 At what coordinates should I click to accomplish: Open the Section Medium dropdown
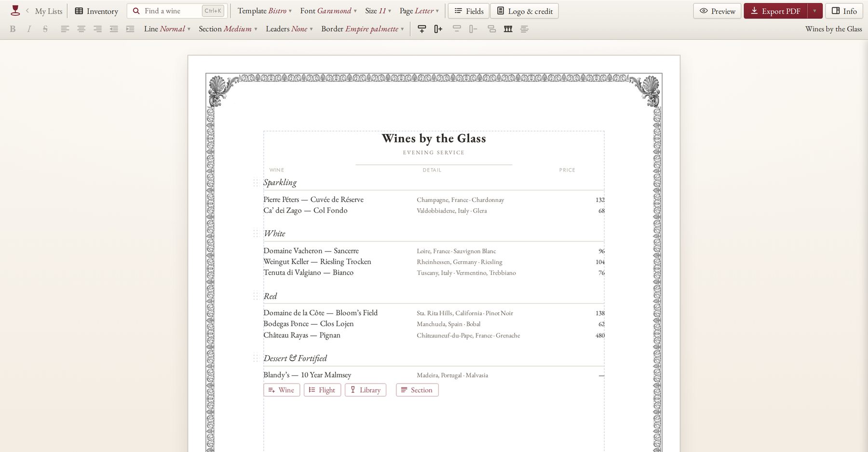pyautogui.click(x=228, y=29)
